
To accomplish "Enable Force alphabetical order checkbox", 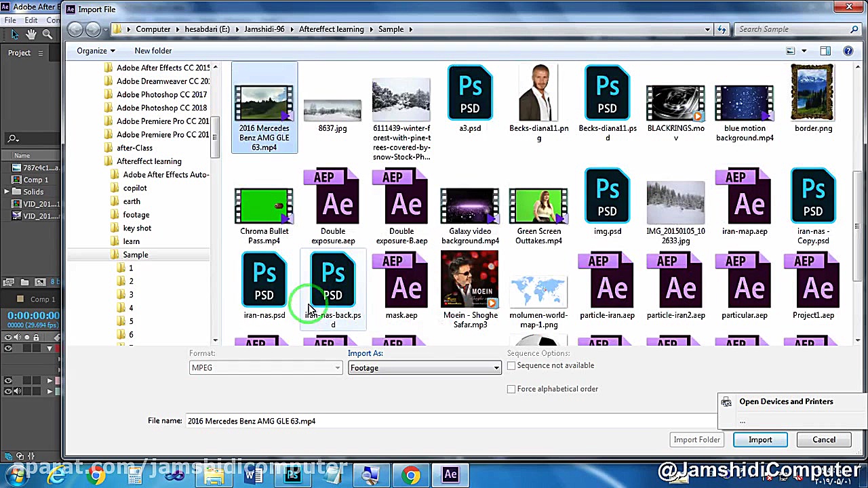I will pyautogui.click(x=511, y=389).
